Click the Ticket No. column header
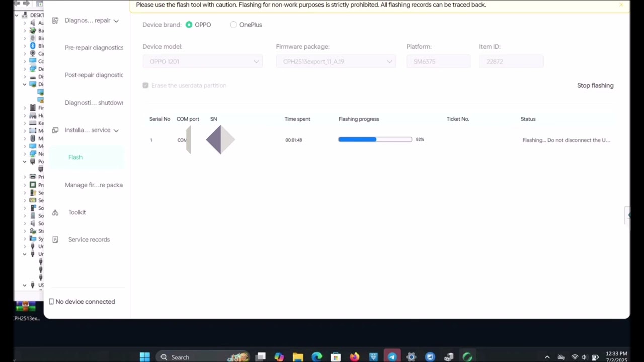Image resolution: width=644 pixels, height=362 pixels. pyautogui.click(x=458, y=119)
